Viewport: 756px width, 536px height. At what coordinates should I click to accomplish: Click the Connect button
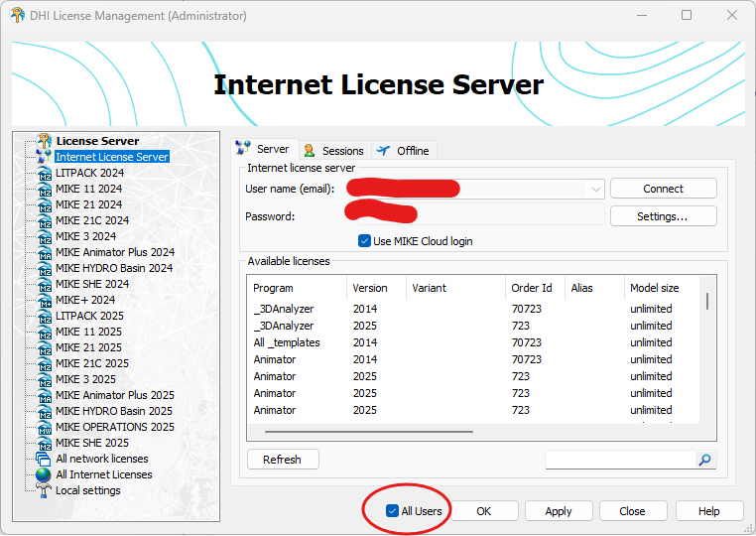point(664,189)
